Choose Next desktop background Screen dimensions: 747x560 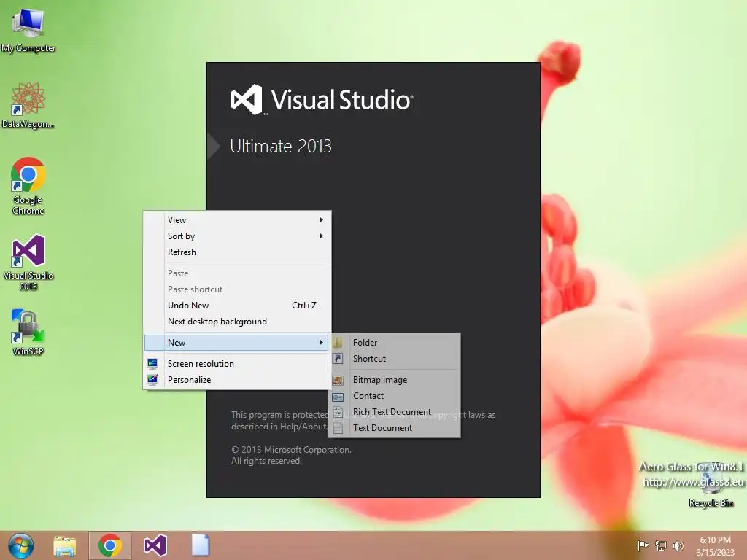click(x=237, y=322)
